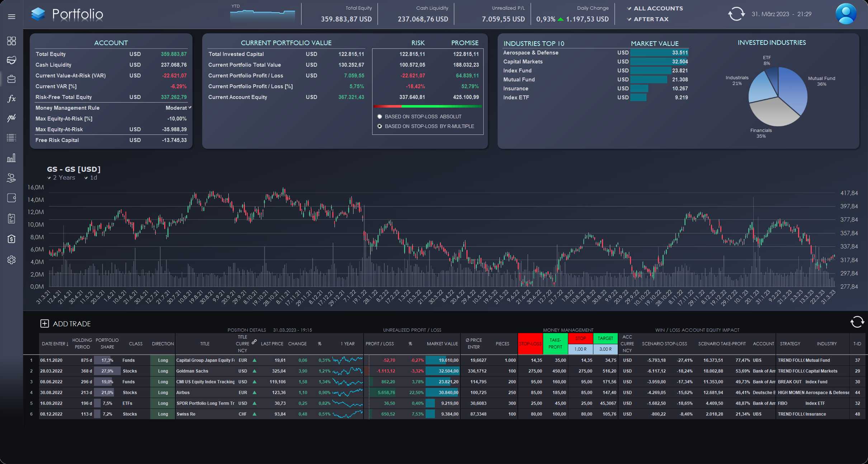Select the bar chart sidebar icon
868x464 pixels.
click(11, 158)
